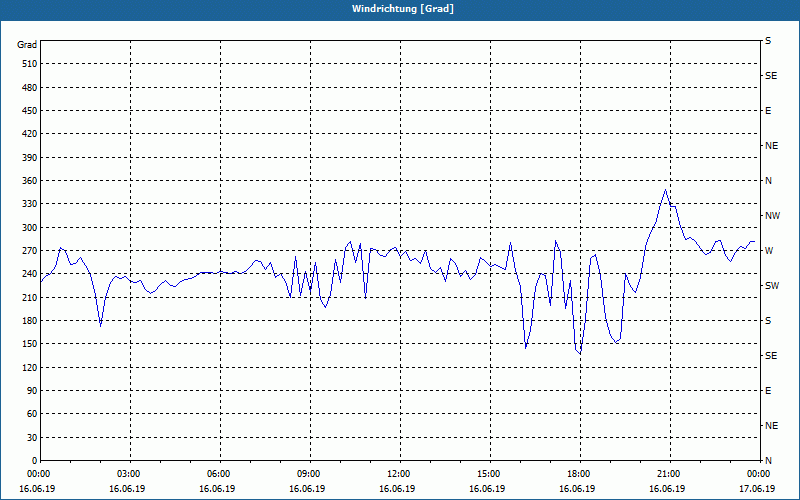Viewport: 800px width, 500px height.
Task: Click the SE compass label nearest the 480 gridline
Action: tap(771, 76)
